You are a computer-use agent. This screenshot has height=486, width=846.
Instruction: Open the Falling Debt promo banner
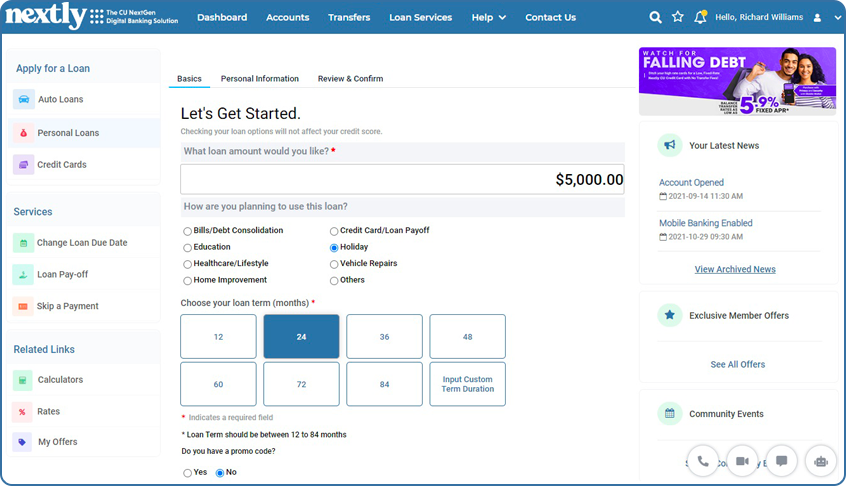click(x=738, y=81)
